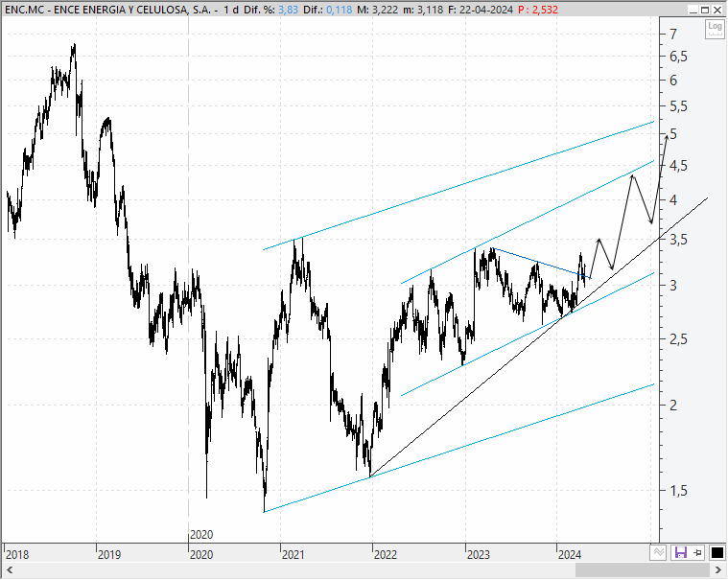Click the 1 d timeframe label
The image size is (728, 580).
[x=231, y=10]
